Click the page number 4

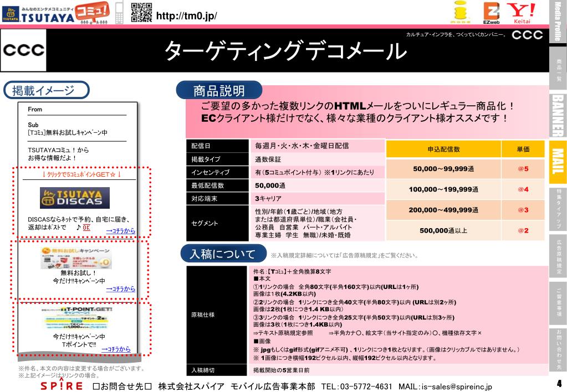pos(559,383)
